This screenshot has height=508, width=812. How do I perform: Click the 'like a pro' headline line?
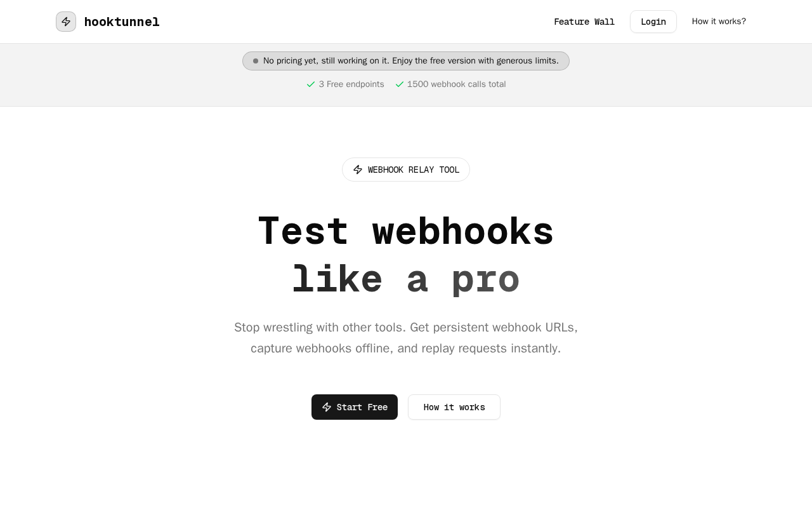406,279
